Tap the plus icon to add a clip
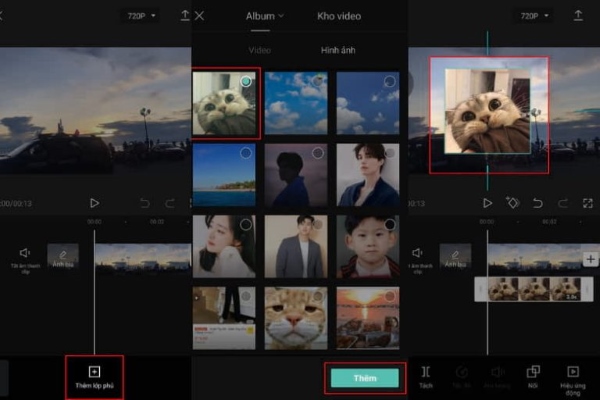Image resolution: width=600 pixels, height=400 pixels. pyautogui.click(x=590, y=259)
